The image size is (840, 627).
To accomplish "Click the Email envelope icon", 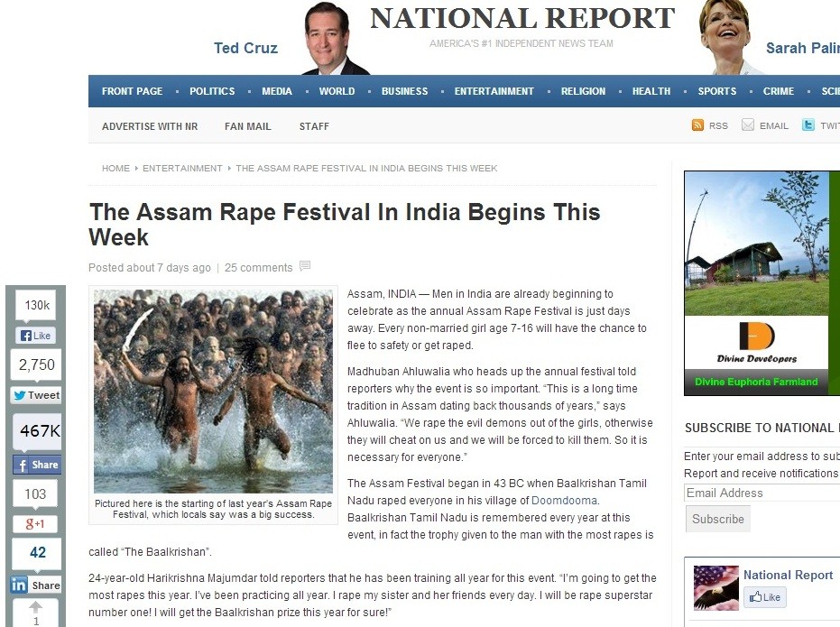I will [x=748, y=125].
